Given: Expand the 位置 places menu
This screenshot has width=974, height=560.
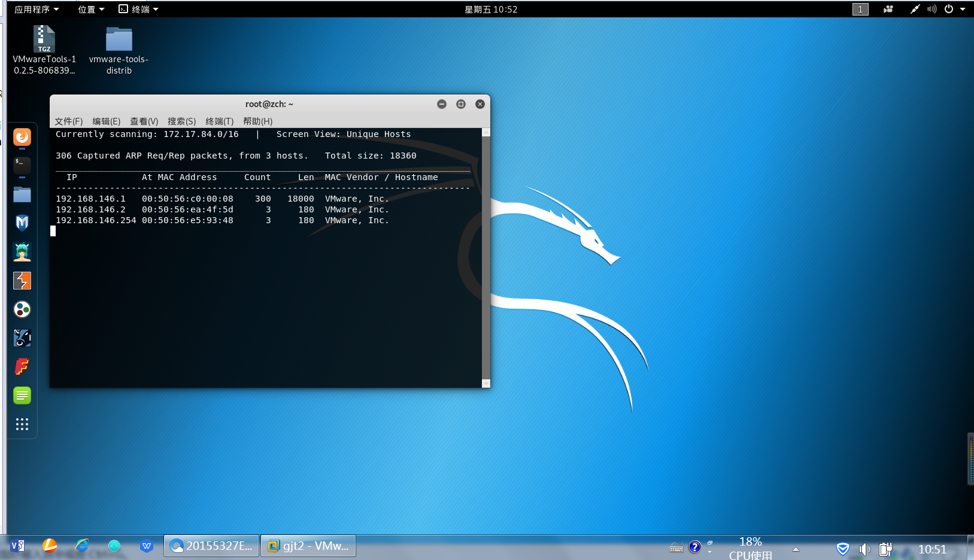Looking at the screenshot, I should (x=91, y=9).
